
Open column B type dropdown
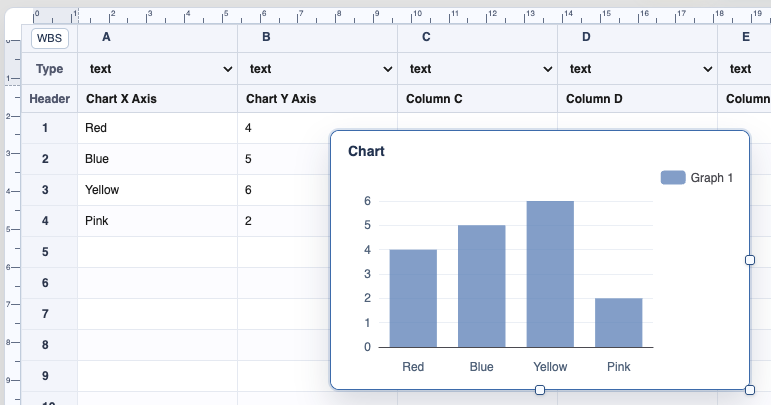(318, 69)
